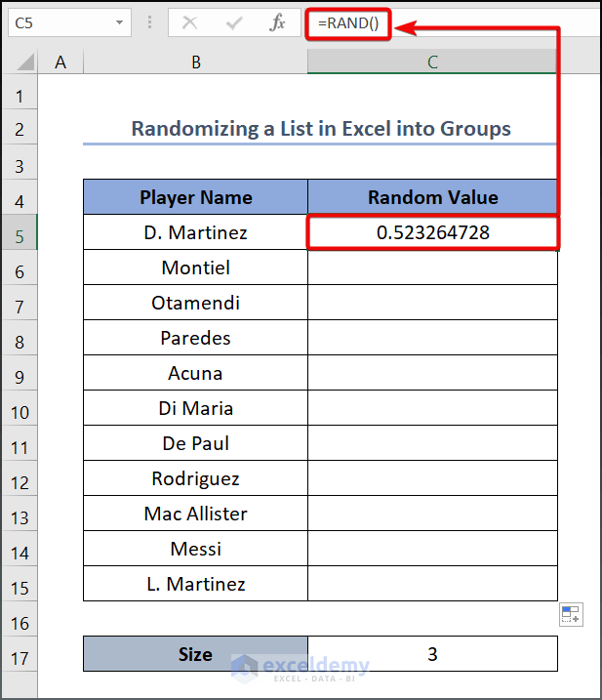This screenshot has height=700, width=602.
Task: Select empty Random Value cell beside Messi
Action: (x=432, y=549)
